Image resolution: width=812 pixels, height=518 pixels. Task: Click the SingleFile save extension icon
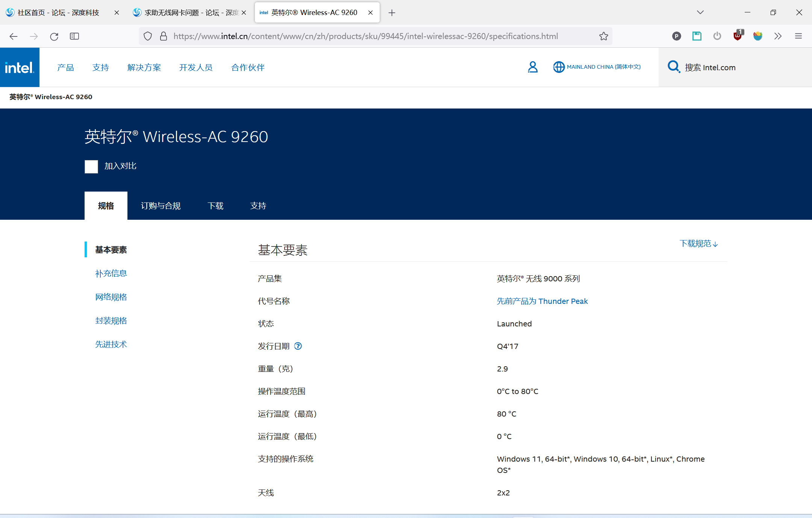pyautogui.click(x=697, y=36)
